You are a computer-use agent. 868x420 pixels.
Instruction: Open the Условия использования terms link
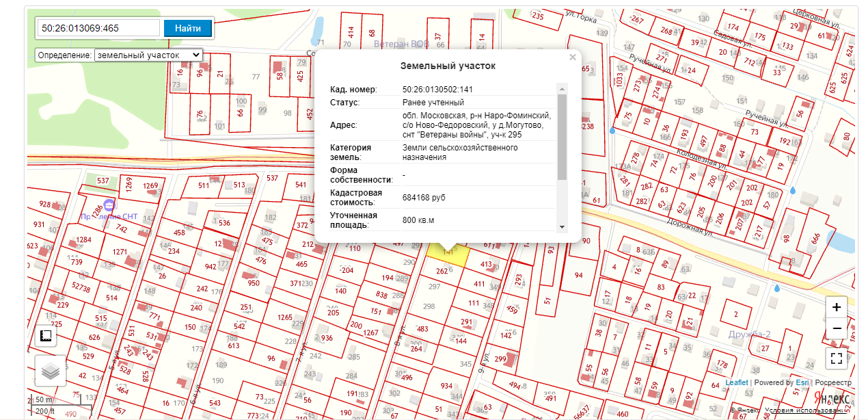tap(806, 411)
